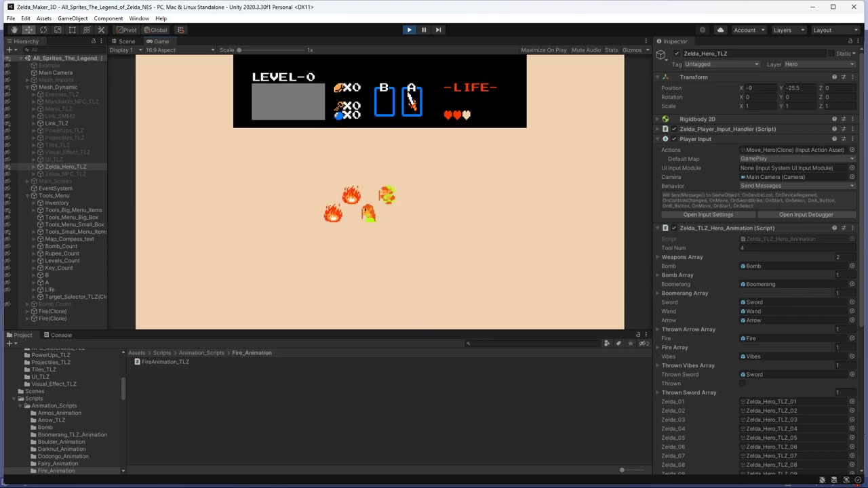Open the GameObject icon picker in Inspector

(662, 56)
